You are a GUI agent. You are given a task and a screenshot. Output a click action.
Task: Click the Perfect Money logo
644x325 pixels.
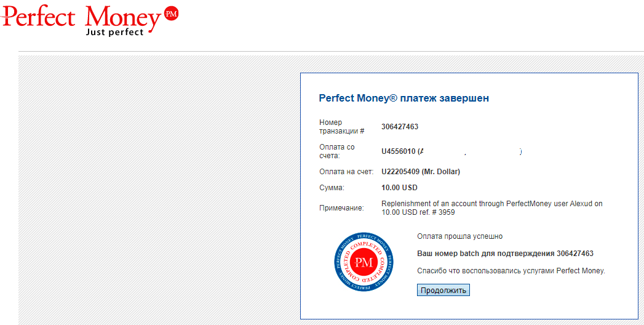tap(89, 20)
